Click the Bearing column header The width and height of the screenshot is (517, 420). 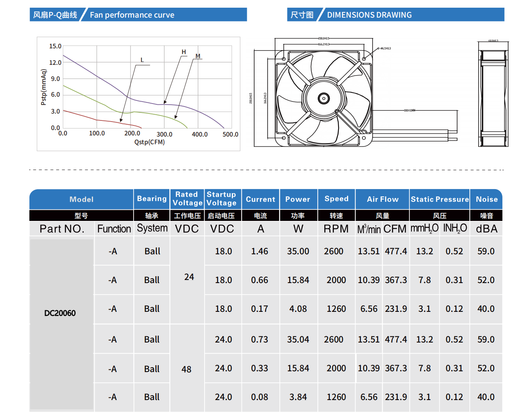click(152, 199)
